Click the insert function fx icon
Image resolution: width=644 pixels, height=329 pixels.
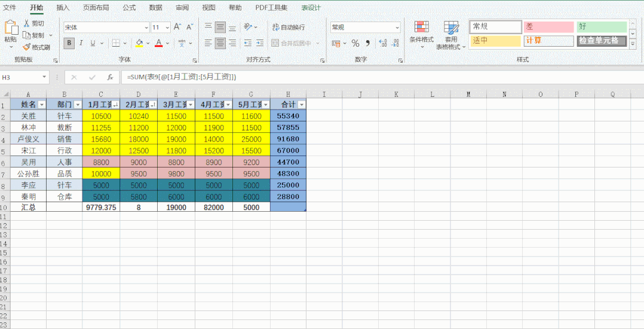click(x=110, y=77)
